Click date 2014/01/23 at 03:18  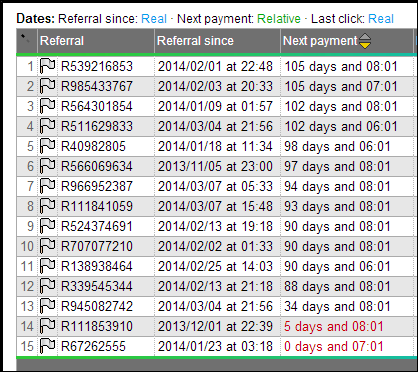tap(215, 346)
